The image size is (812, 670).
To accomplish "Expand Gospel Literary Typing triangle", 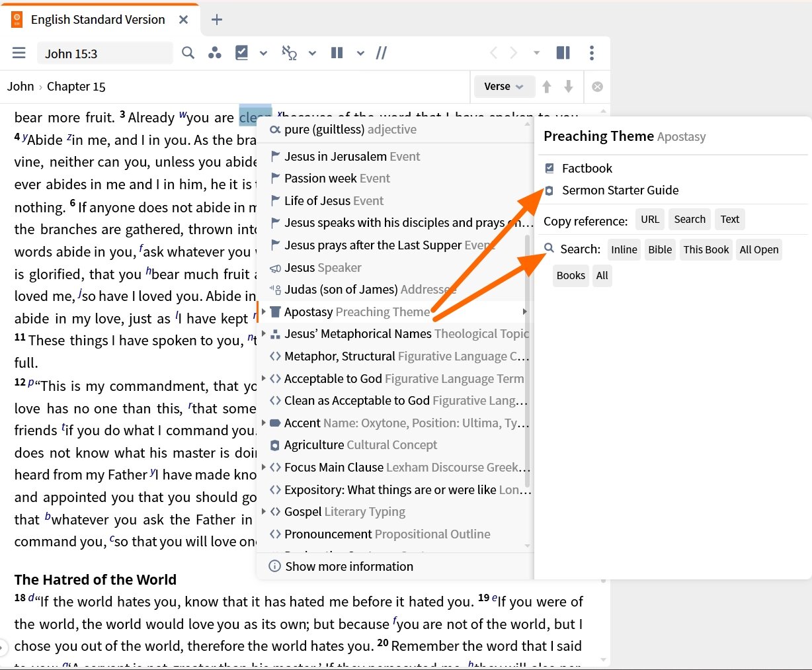I will (x=264, y=511).
